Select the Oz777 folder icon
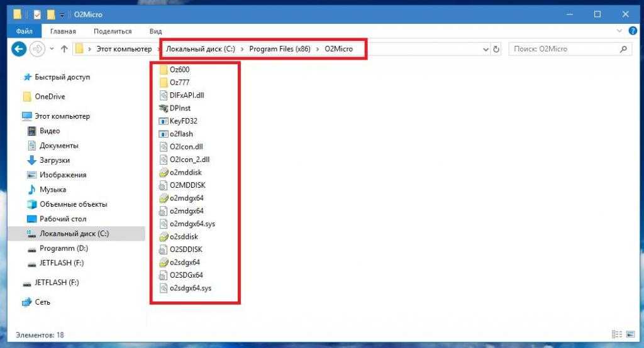644x348 pixels. pos(164,82)
